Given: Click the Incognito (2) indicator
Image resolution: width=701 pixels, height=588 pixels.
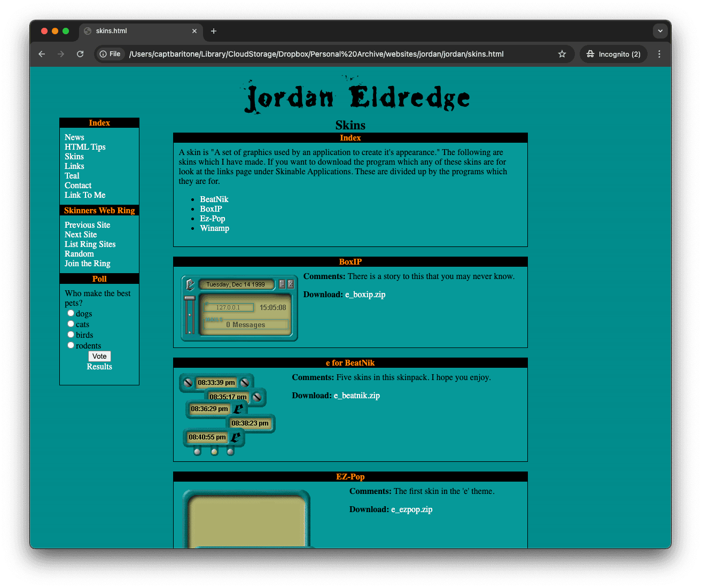Looking at the screenshot, I should [613, 54].
